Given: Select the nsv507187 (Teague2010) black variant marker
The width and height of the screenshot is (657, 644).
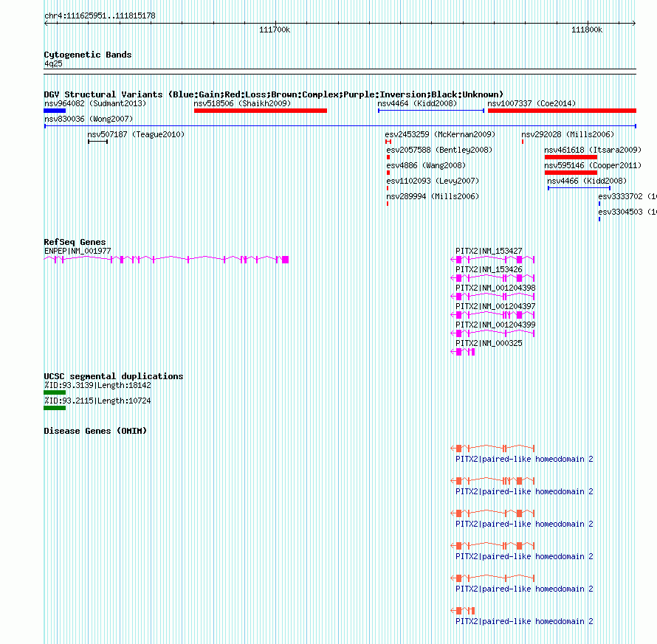Looking at the screenshot, I should [x=97, y=142].
